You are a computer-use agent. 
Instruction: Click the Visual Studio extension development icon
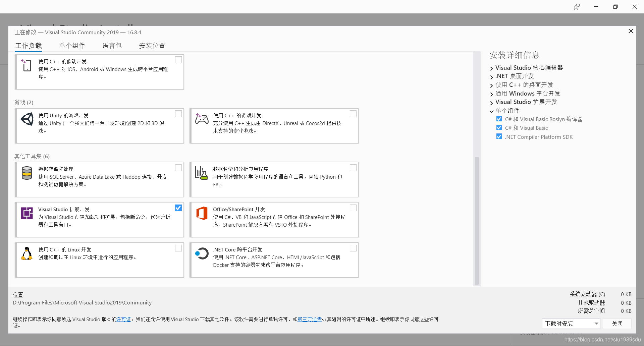tap(27, 213)
